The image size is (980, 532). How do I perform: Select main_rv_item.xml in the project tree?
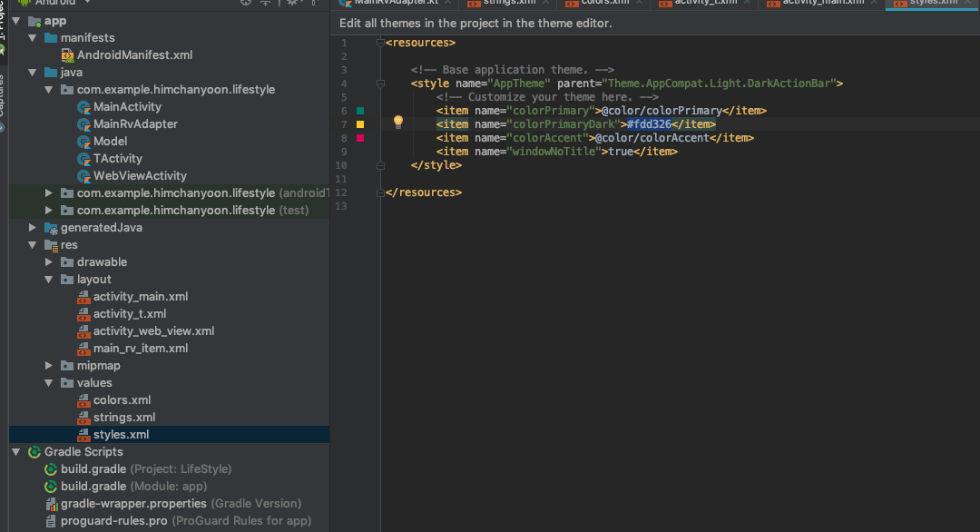(141, 349)
